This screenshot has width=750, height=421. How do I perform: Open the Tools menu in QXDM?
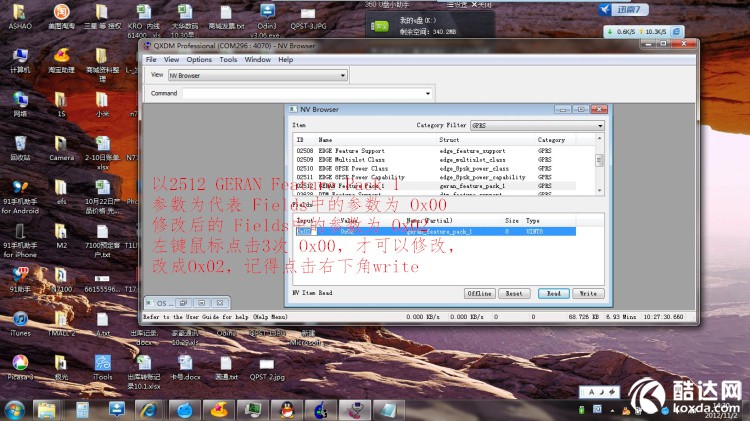click(228, 59)
